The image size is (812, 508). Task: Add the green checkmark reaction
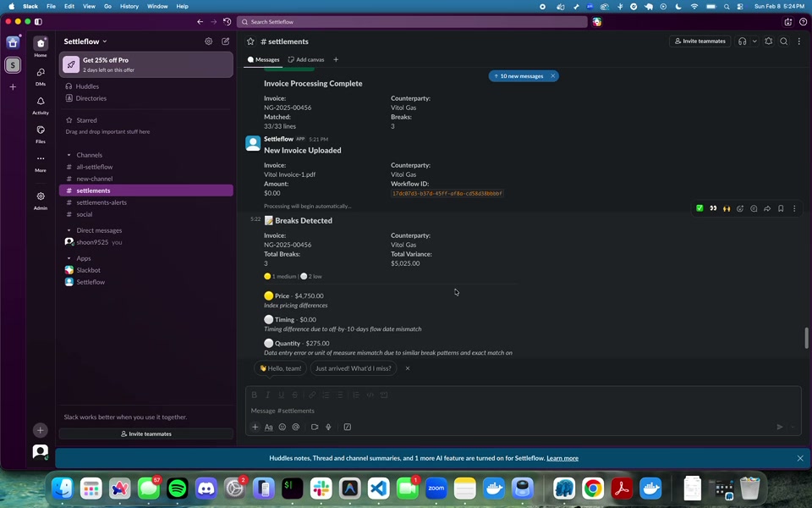pos(700,208)
